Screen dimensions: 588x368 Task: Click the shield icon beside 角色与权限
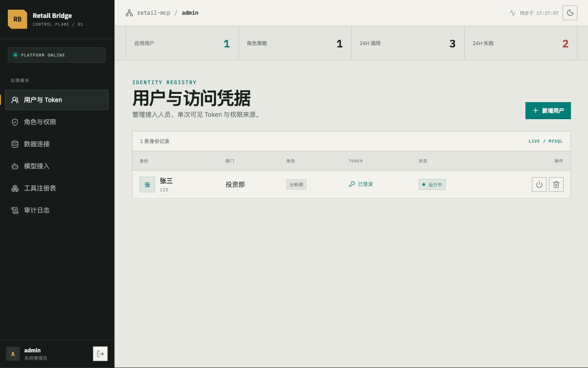coord(15,122)
